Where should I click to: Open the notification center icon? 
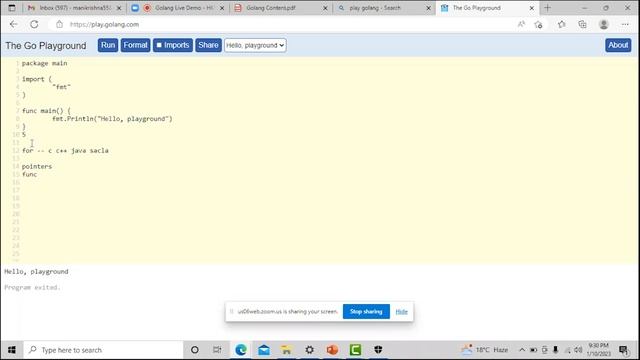[623, 350]
